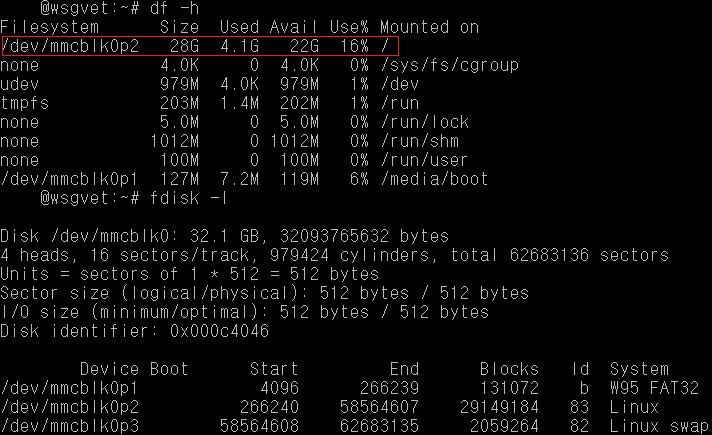Click the tmpfs filesystem entry
The width and height of the screenshot is (712, 435).
coord(25,103)
